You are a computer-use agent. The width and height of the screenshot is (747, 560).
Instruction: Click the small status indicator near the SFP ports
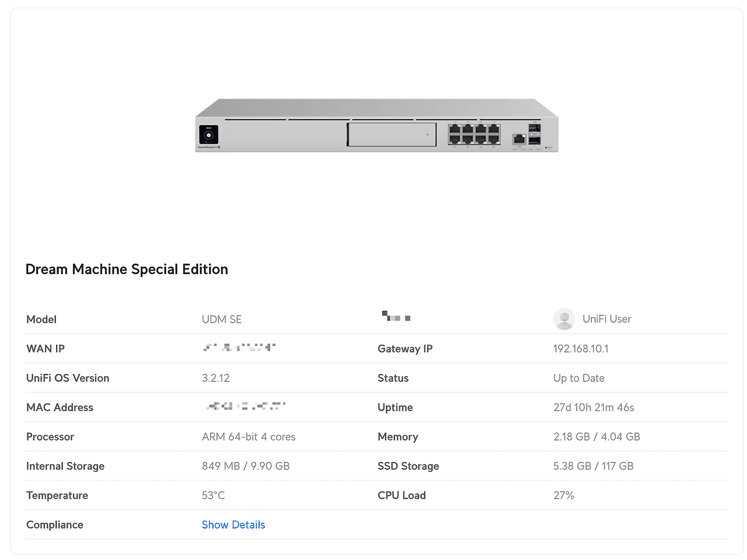coord(546,147)
